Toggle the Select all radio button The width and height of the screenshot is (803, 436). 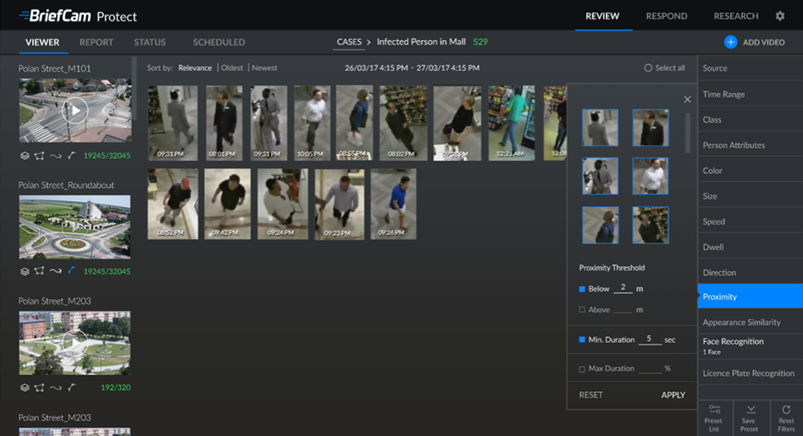(648, 68)
